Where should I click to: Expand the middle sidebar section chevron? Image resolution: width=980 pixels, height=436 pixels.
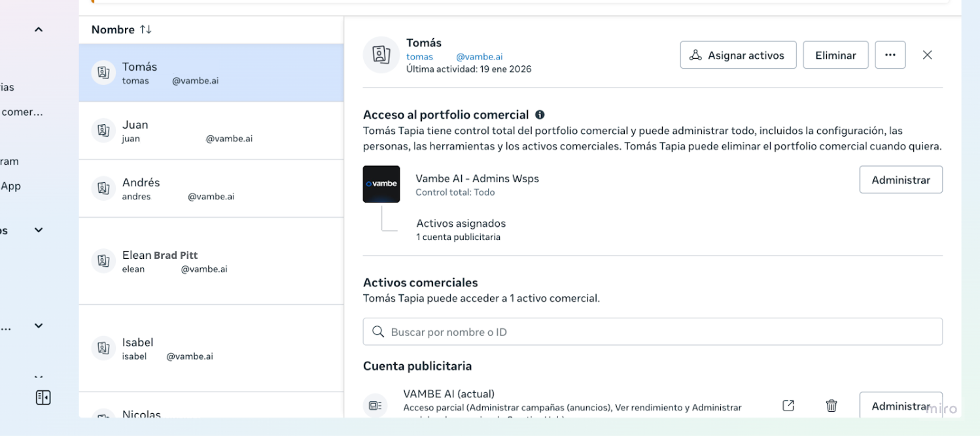[x=39, y=230]
